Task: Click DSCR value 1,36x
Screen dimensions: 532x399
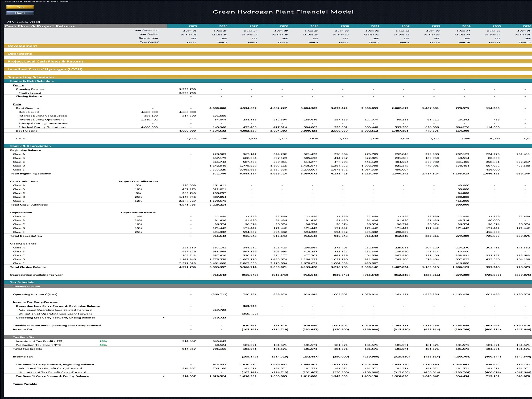Action: point(222,139)
